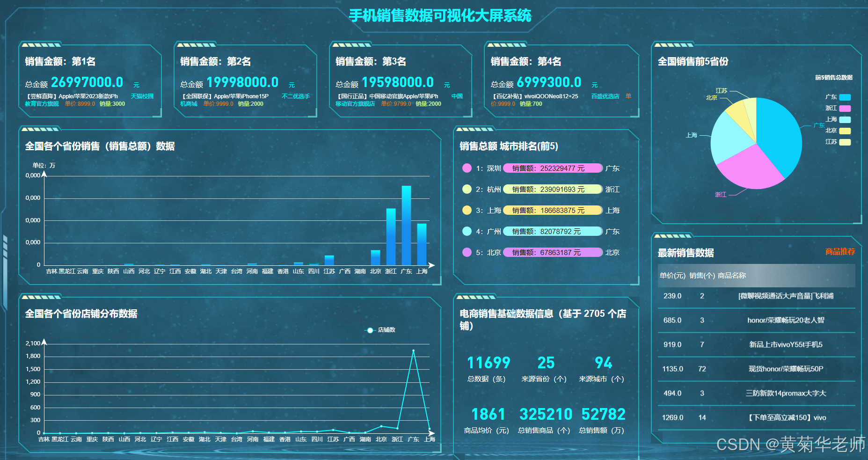Select the 三防新款14promax大字大 row

757,394
